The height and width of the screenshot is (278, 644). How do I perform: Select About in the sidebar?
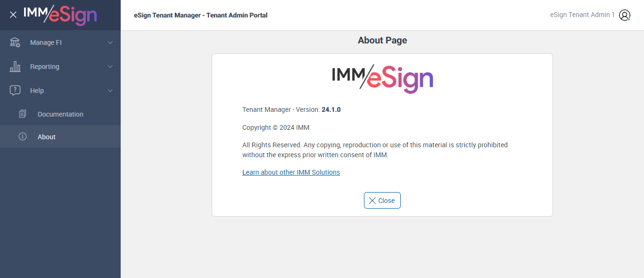pos(60,136)
